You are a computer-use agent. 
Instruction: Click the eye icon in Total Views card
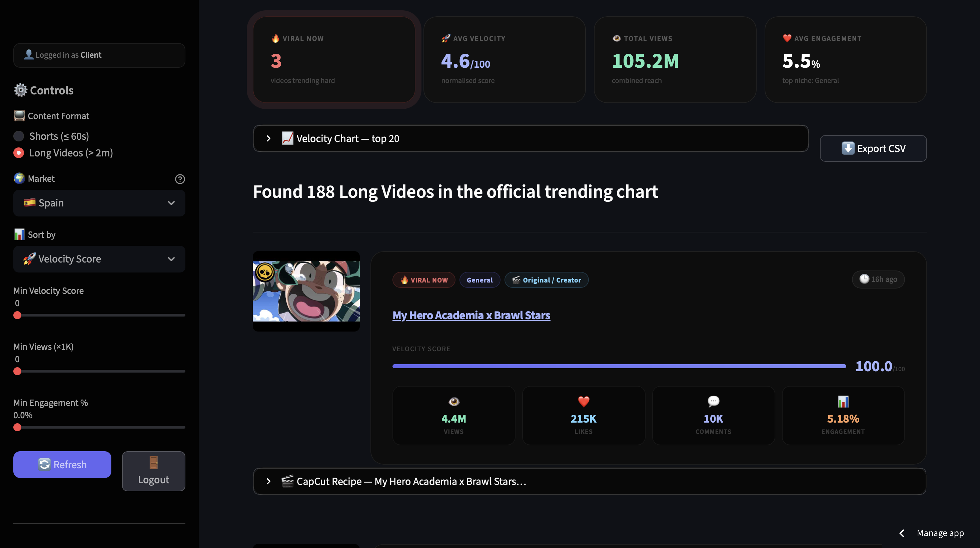(x=616, y=38)
